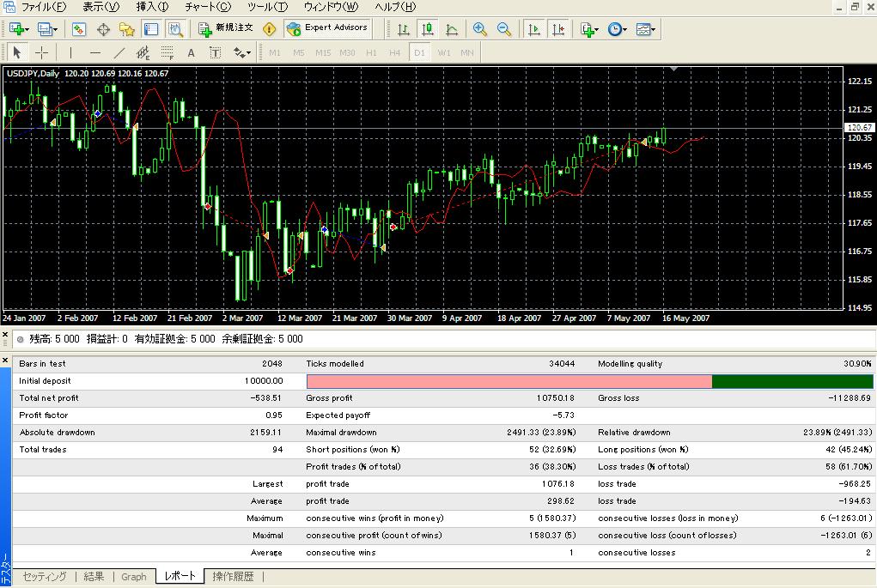This screenshot has width=877, height=588.
Task: Open the periods clock dropdown
Action: 617,29
